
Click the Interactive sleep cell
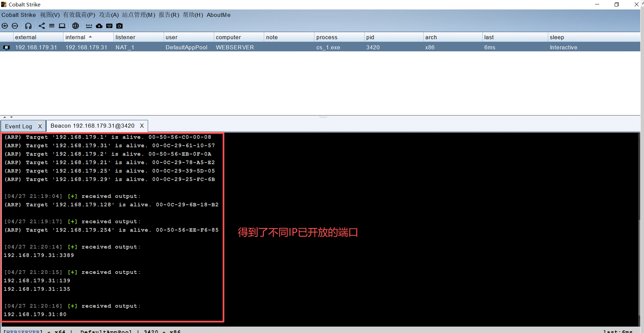[563, 47]
